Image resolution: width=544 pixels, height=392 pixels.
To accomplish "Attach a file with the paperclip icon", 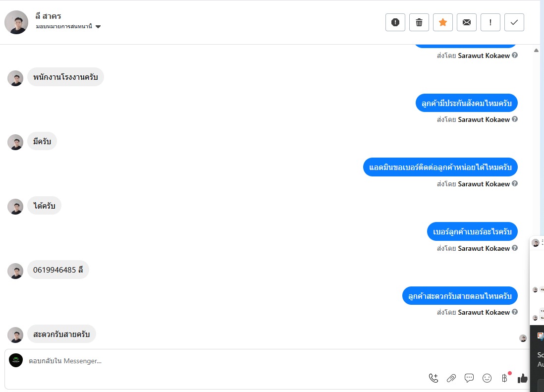I will [x=451, y=378].
